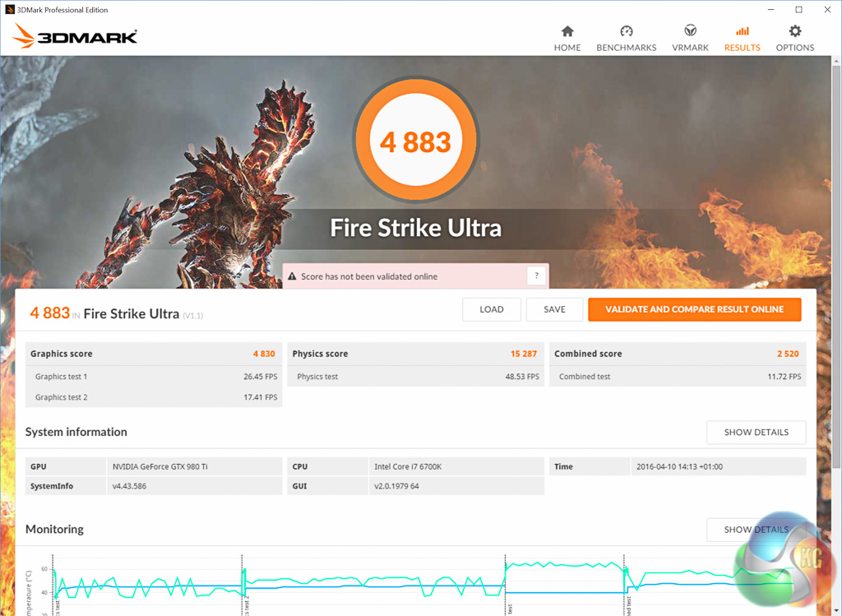
Task: Click the 3DMark title bar app icon
Action: (x=9, y=9)
